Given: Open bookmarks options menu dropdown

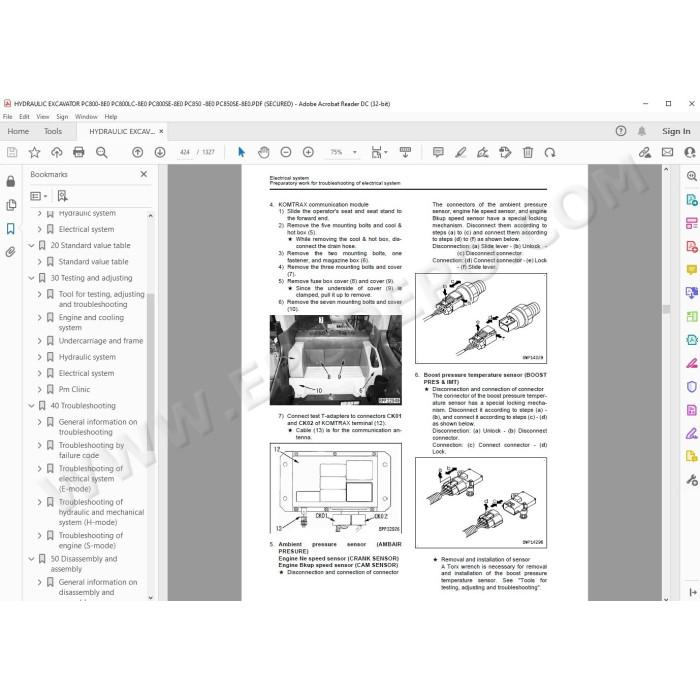Looking at the screenshot, I should (38, 196).
